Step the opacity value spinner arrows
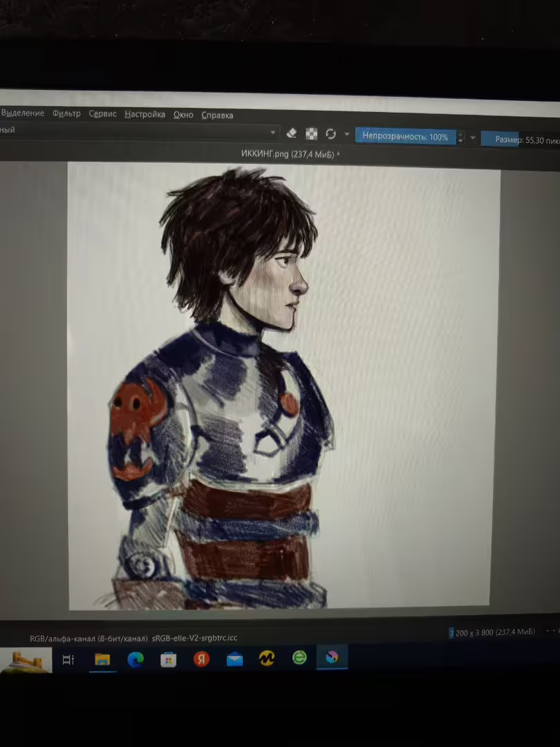This screenshot has height=747, width=560. tap(460, 138)
